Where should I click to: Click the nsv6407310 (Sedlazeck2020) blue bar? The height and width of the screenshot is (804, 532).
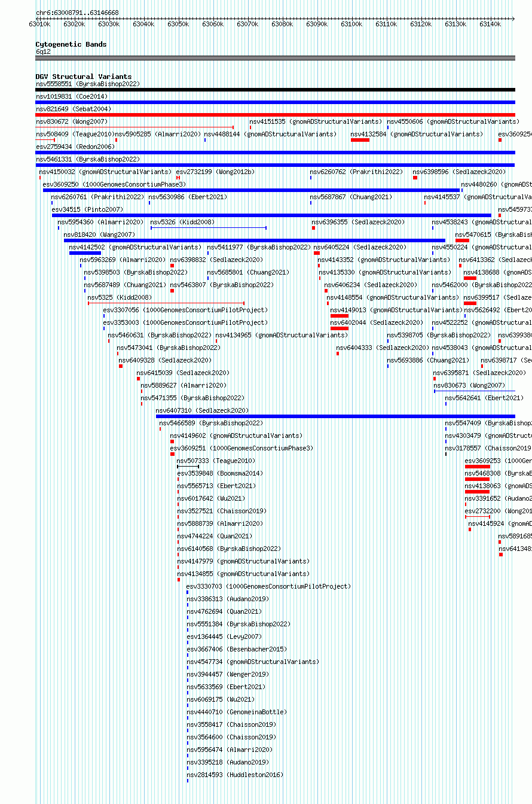tap(335, 416)
